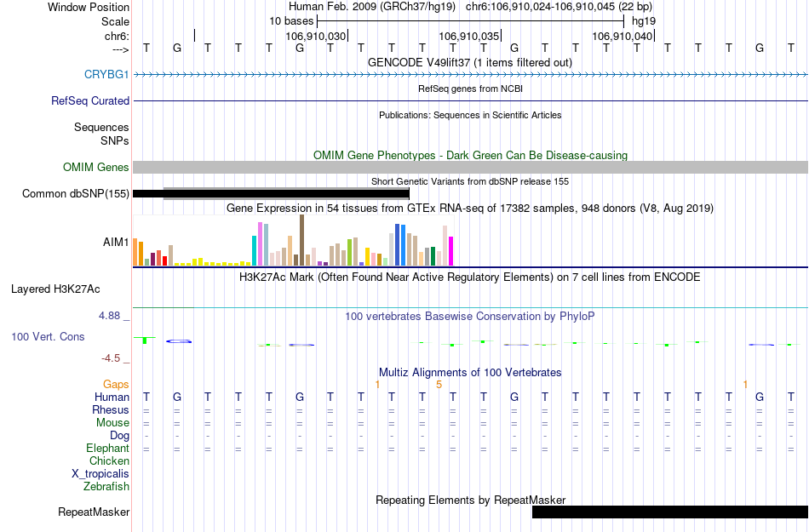The height and width of the screenshot is (532, 809).
Task: Click the bright blue GTEx expression bar
Action: click(x=403, y=245)
